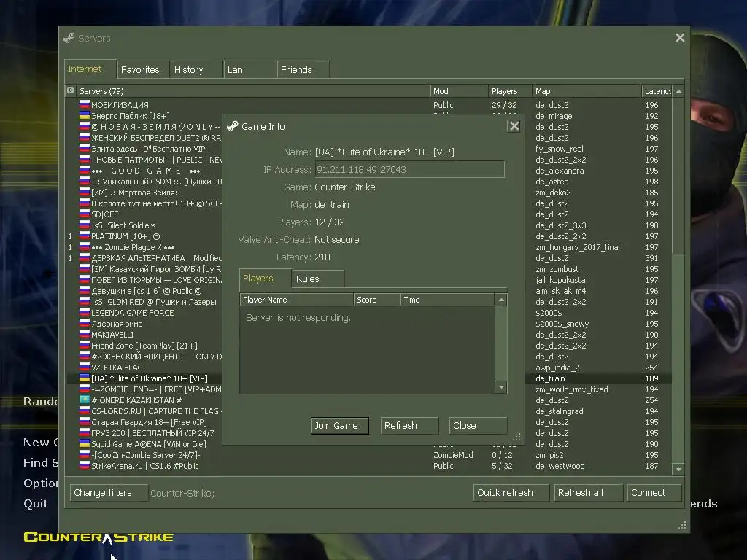Switch to the Friends tab
The width and height of the screenshot is (747, 560).
click(303, 69)
